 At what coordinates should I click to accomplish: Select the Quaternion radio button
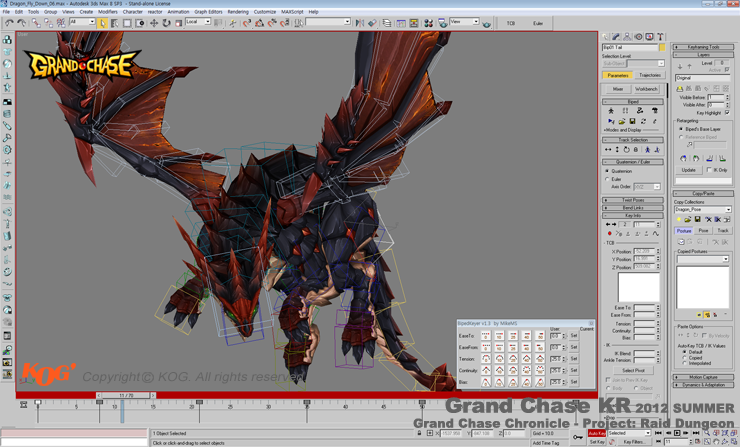coord(607,171)
